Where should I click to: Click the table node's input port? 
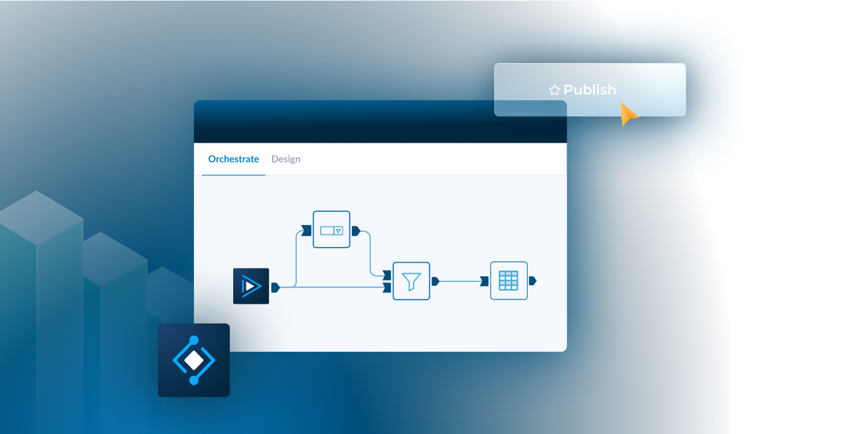(x=484, y=281)
